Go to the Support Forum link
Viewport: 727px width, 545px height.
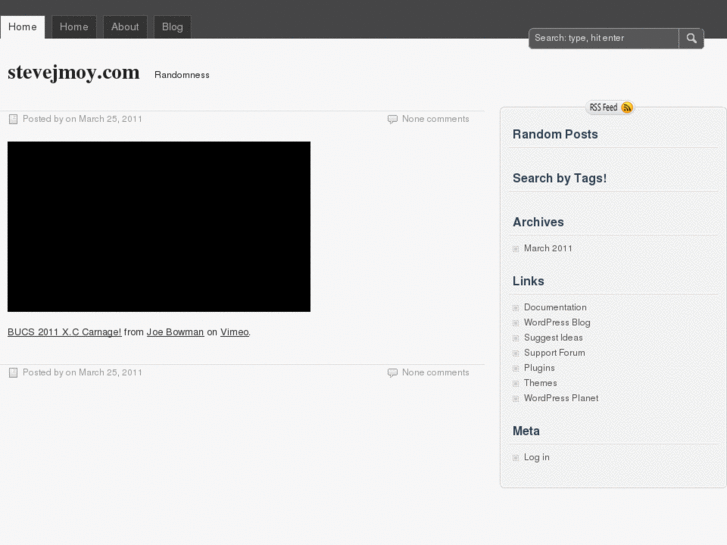[554, 353]
